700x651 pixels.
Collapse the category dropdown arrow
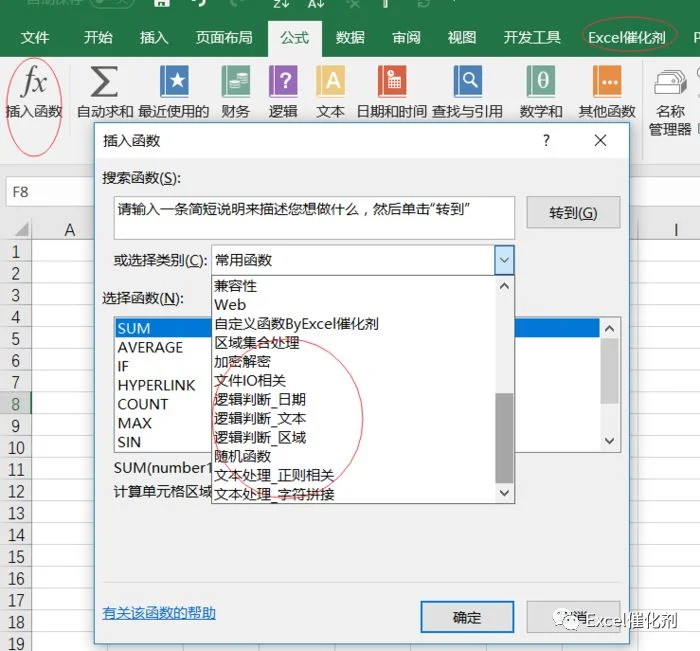504,260
